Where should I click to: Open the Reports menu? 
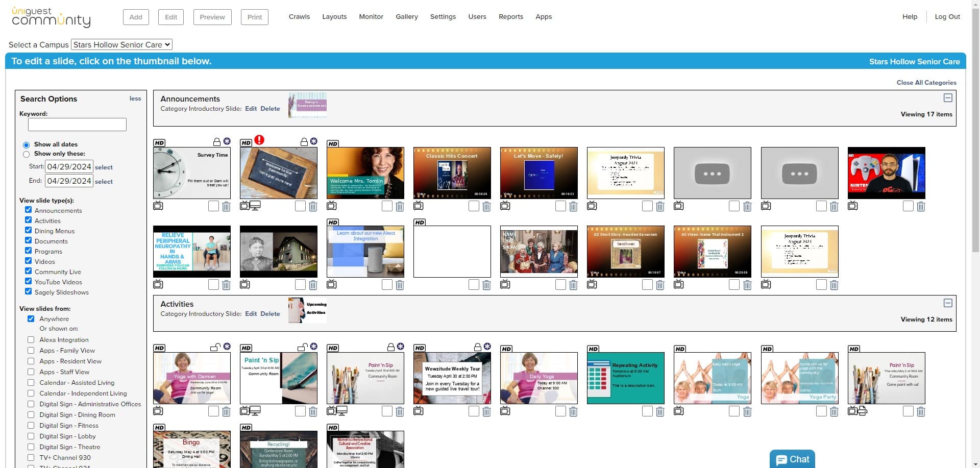[x=511, y=16]
